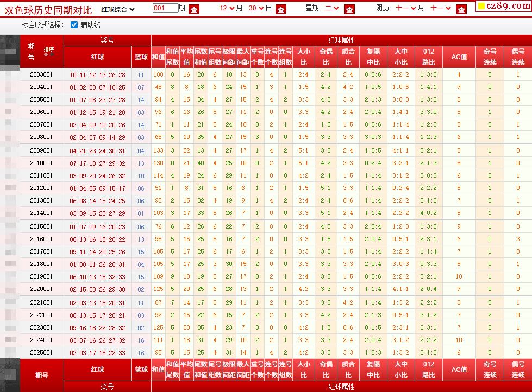Click the 查 button next to period input
Image resolution: width=532 pixels, height=392 pixels.
pos(194,9)
